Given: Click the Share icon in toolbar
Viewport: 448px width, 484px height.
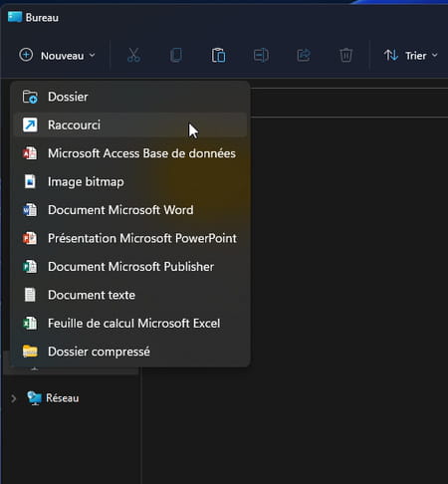Looking at the screenshot, I should (304, 55).
